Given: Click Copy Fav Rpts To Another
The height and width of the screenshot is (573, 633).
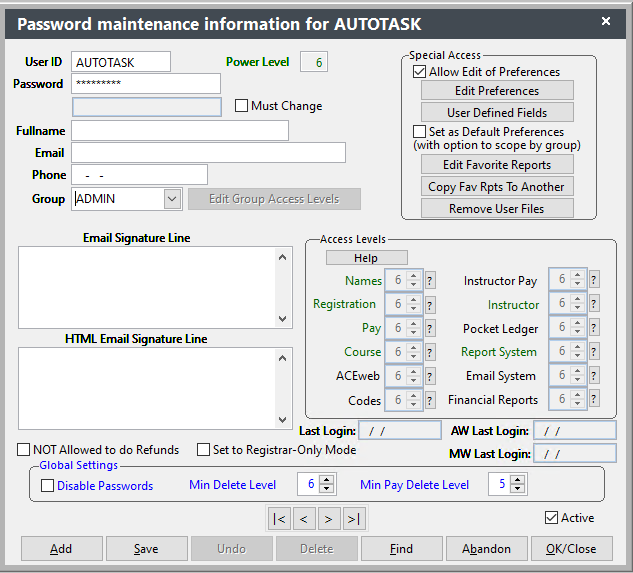Looking at the screenshot, I should pyautogui.click(x=497, y=187).
